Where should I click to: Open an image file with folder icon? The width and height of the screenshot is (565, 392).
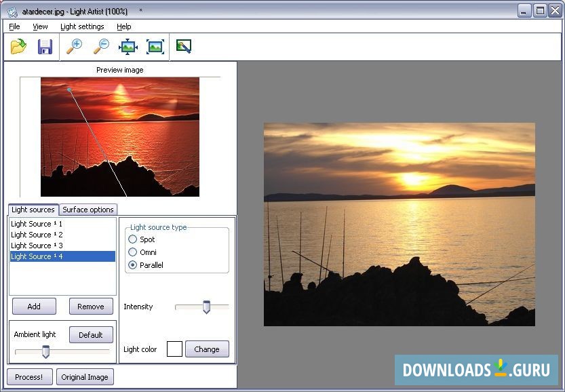(19, 47)
